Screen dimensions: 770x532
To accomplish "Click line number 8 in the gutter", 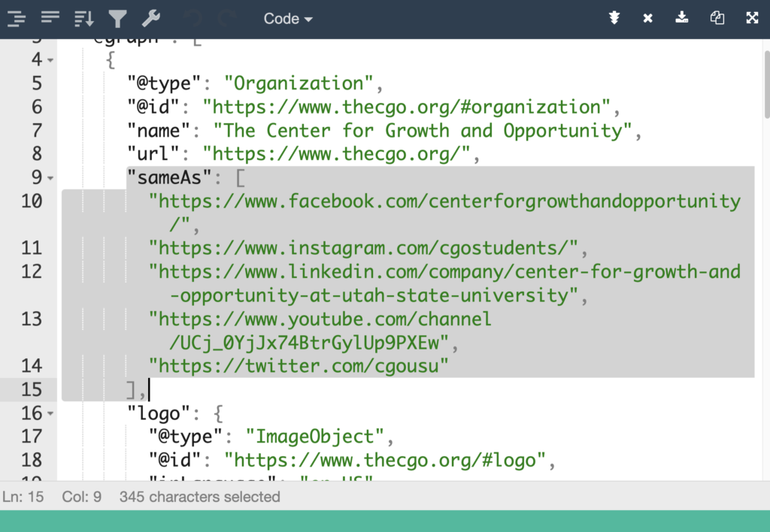I will click(37, 154).
